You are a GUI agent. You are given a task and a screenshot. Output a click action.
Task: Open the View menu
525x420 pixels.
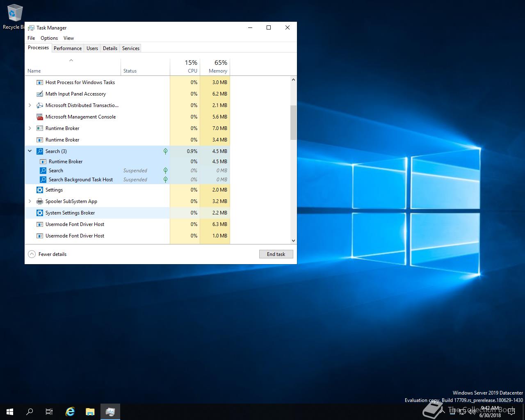(x=68, y=38)
